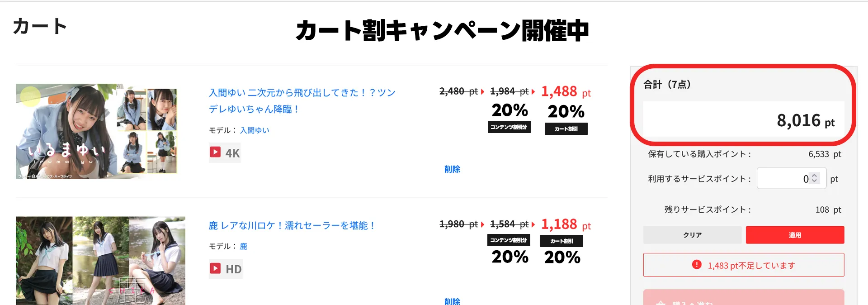Click the カート割引 badge on the 鹿 item
Image resolution: width=868 pixels, height=305 pixels.
pos(561,241)
